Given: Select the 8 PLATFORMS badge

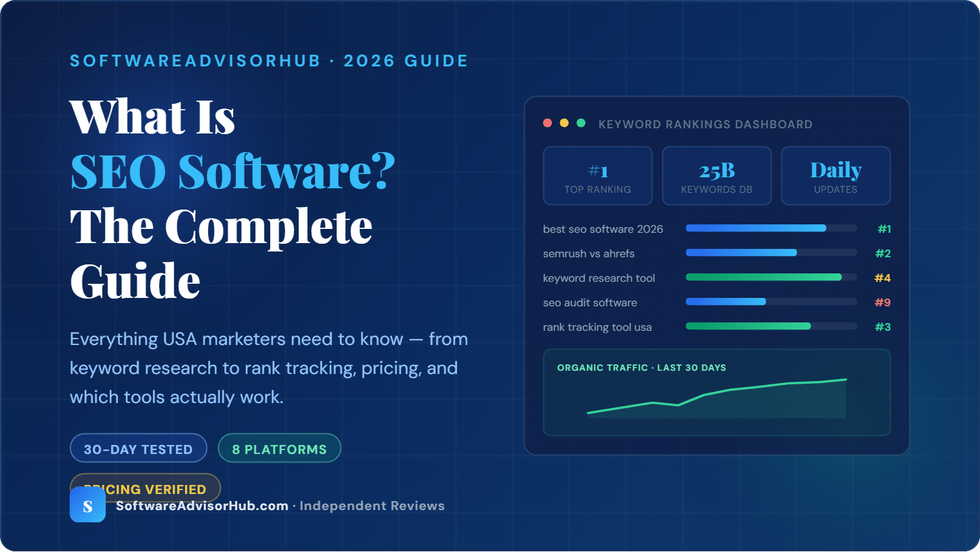Looking at the screenshot, I should point(279,448).
